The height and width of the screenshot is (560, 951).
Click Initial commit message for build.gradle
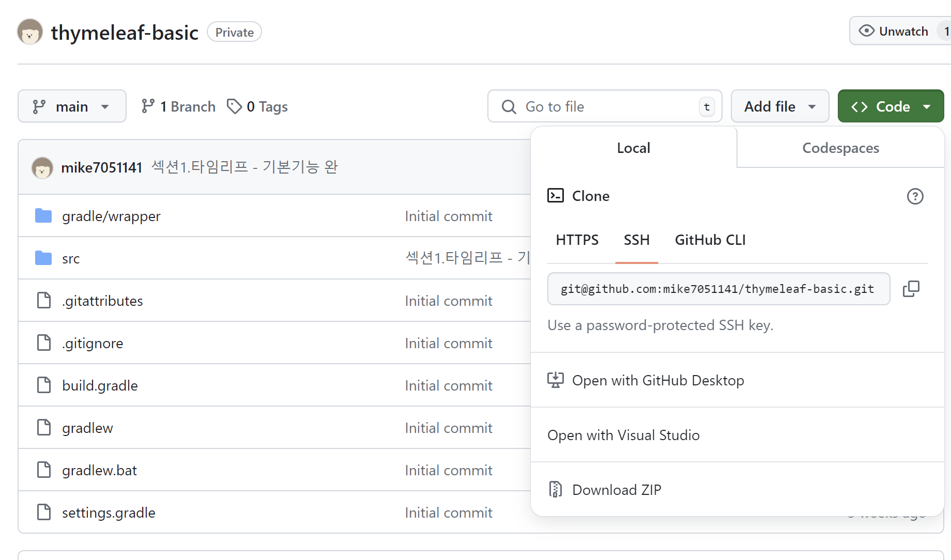(449, 385)
